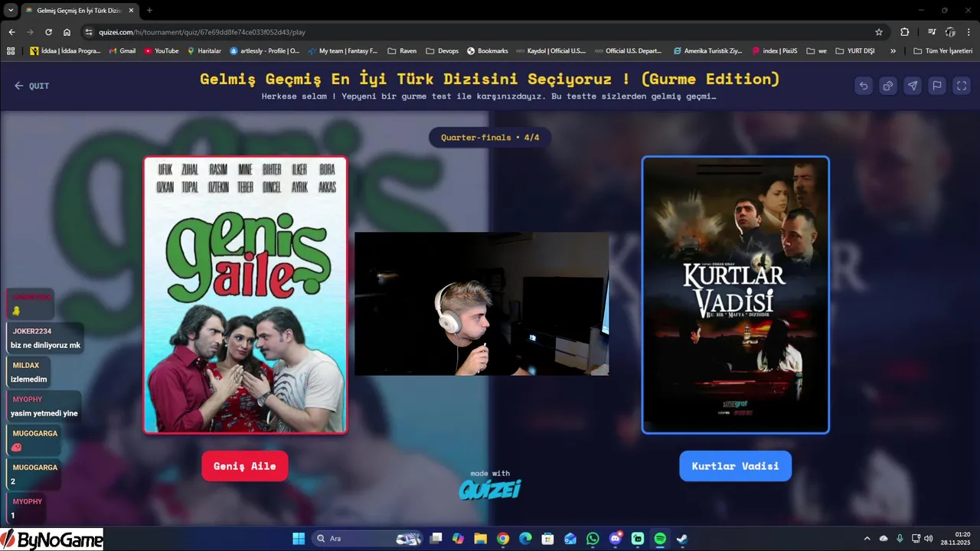Open the we bookmarks folder
Screen dimensions: 980x551
tap(816, 51)
